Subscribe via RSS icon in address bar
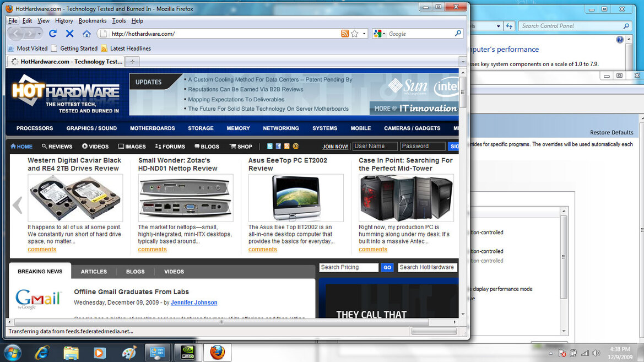Viewport: 644px width, 362px height. click(x=345, y=34)
